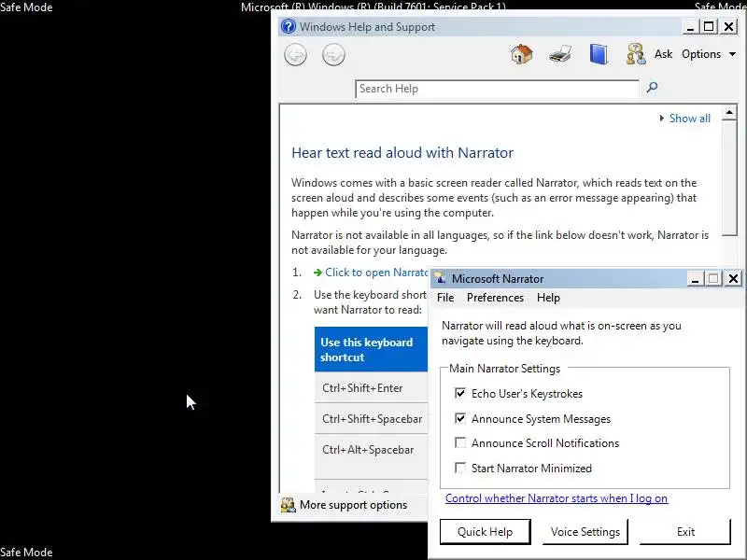Go forward in Help and Support

tap(333, 55)
